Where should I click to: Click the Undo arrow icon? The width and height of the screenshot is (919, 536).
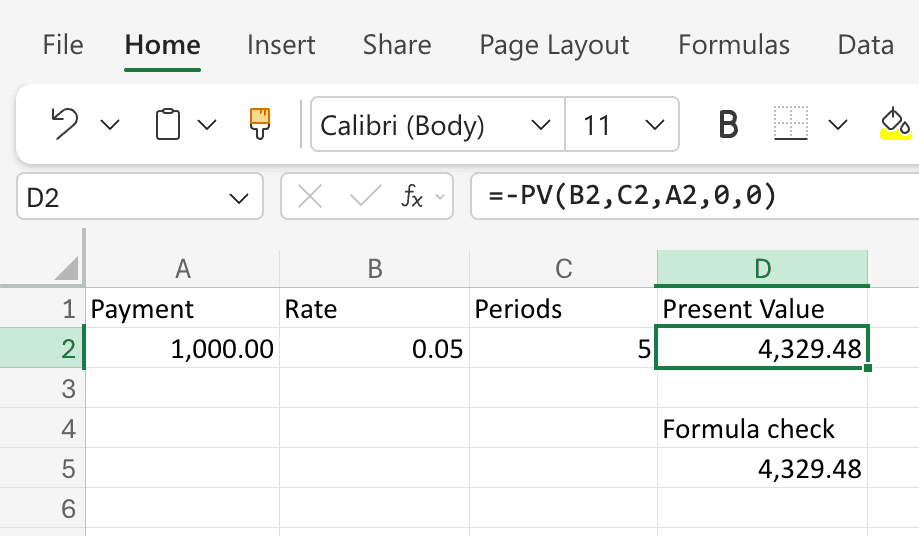point(65,125)
